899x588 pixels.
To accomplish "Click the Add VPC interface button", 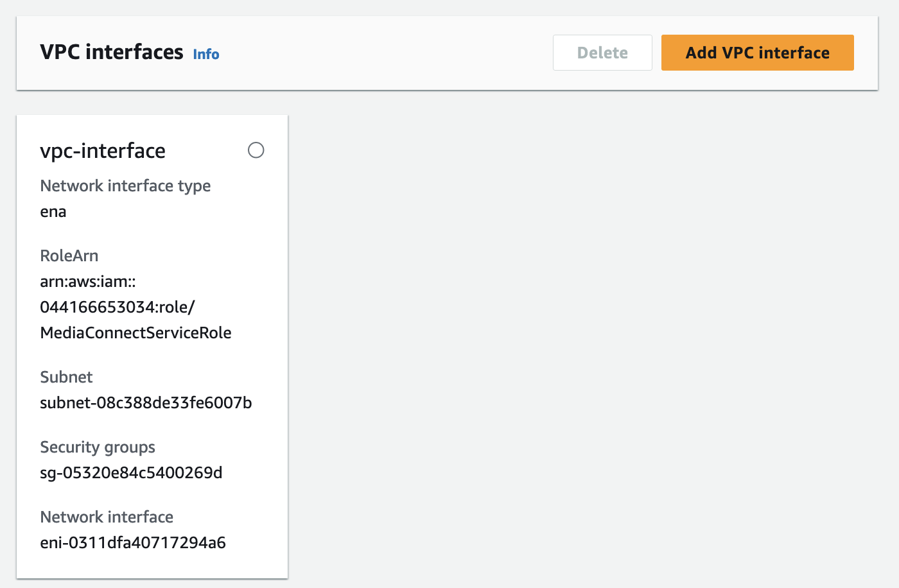I will click(757, 53).
